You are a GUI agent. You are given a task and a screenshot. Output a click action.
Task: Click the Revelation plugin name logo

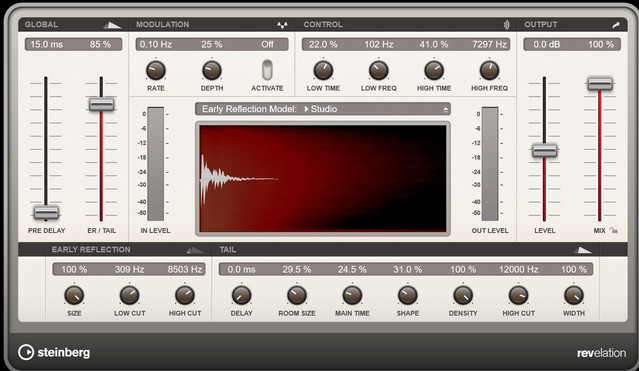(x=602, y=353)
